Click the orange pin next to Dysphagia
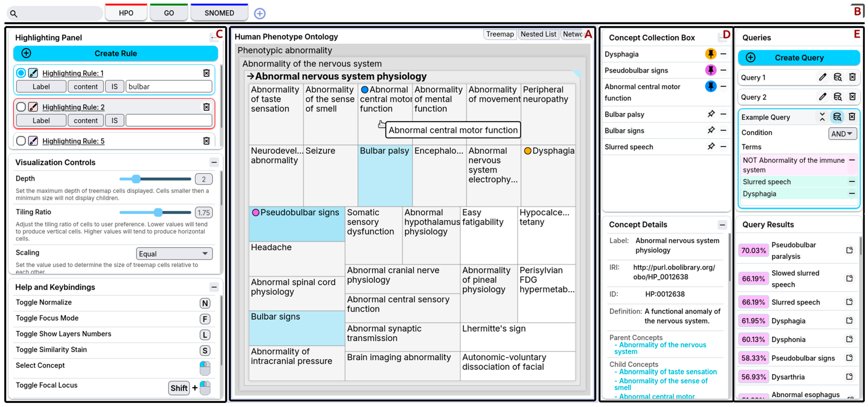Viewport: 868px width, 407px height. click(711, 54)
